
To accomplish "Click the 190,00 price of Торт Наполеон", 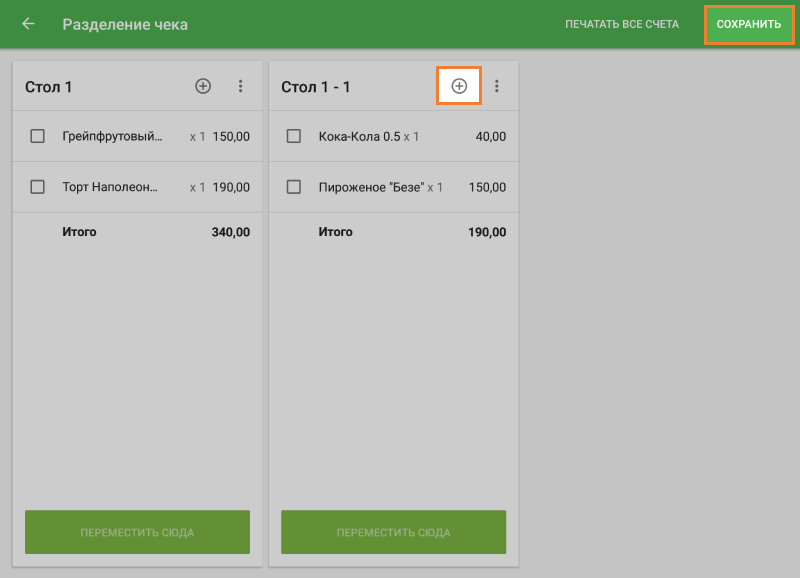I will [231, 187].
